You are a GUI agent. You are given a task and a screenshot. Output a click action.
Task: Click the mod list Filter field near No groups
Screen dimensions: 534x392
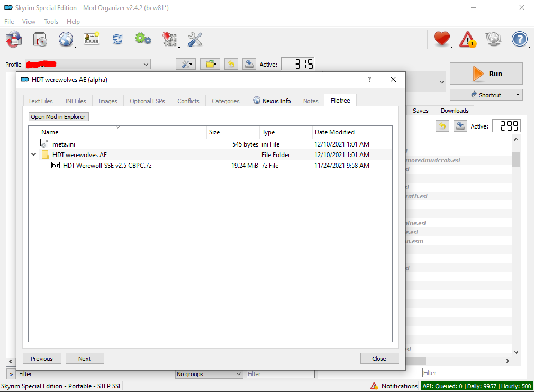coord(280,374)
